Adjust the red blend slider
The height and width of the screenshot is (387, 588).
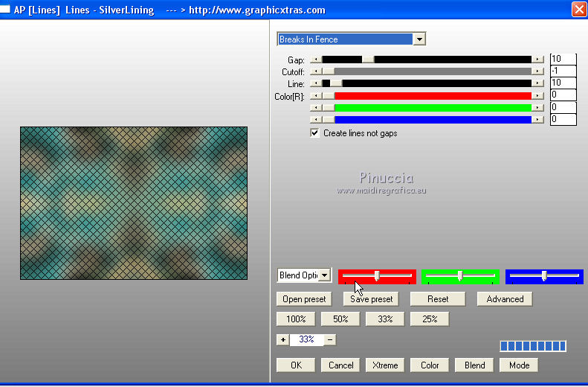coord(377,276)
